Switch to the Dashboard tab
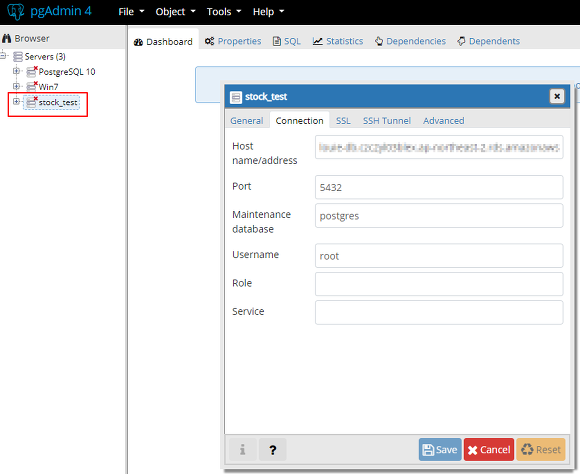The image size is (580, 474). [163, 41]
